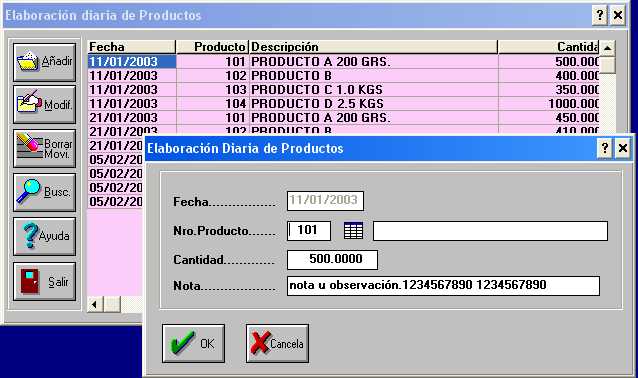Click the Nota observation text field
This screenshot has height=378, width=638.
pyautogui.click(x=443, y=286)
